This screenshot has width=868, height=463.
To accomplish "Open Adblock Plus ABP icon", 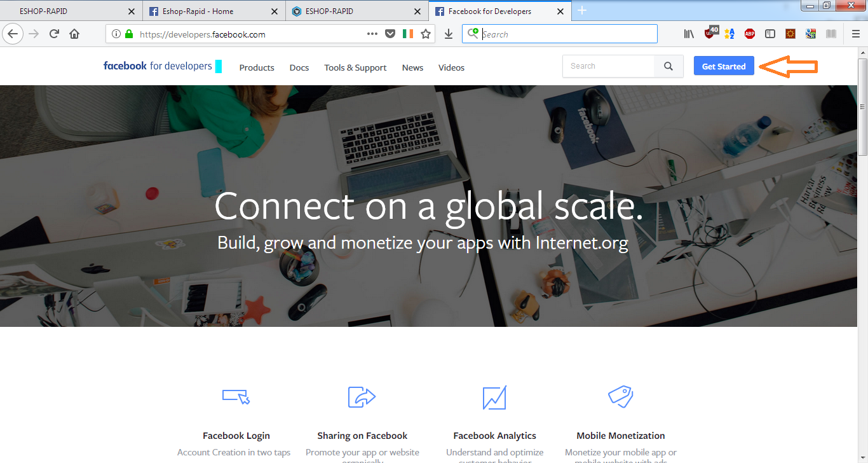I will click(x=750, y=34).
